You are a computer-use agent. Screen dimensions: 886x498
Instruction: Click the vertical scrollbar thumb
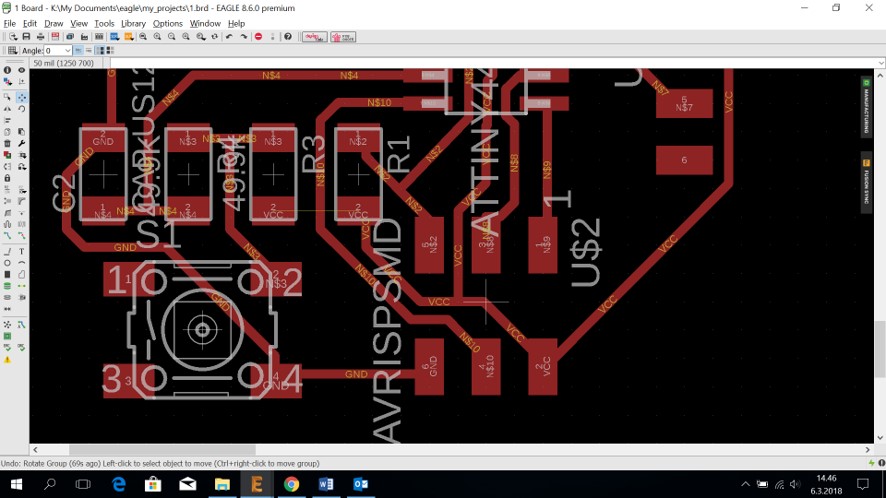[880, 349]
